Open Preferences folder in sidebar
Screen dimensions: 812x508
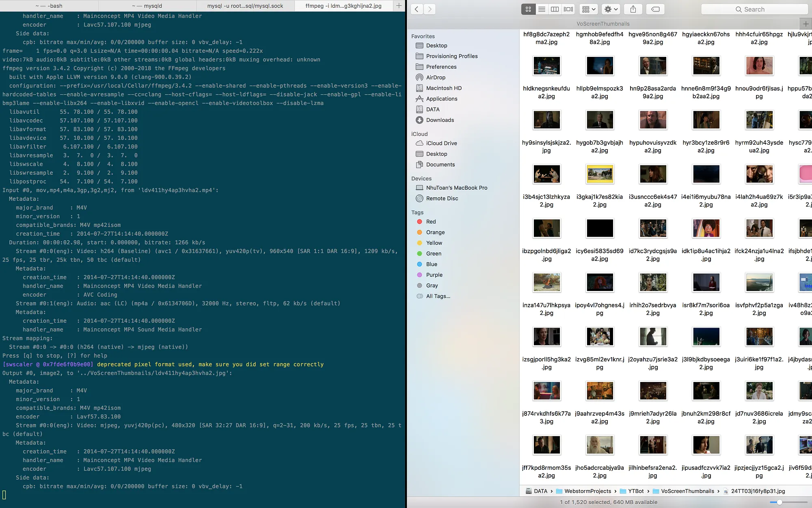pos(441,67)
